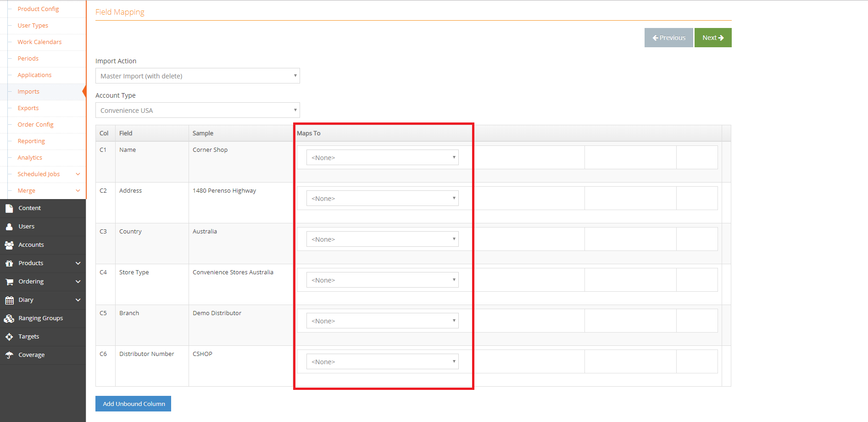This screenshot has width=868, height=422.
Task: Expand the Ordering menu chevron
Action: click(x=78, y=282)
